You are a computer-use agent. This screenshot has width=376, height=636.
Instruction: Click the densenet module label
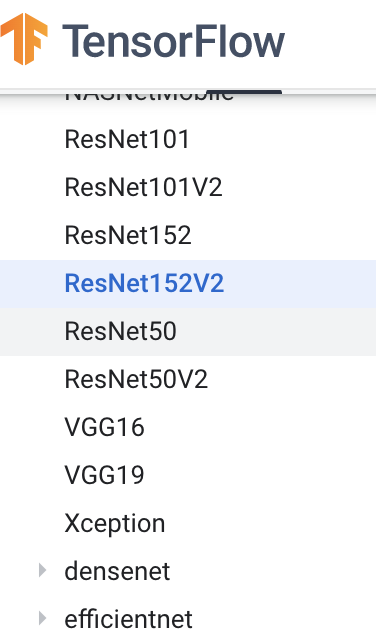(x=117, y=571)
